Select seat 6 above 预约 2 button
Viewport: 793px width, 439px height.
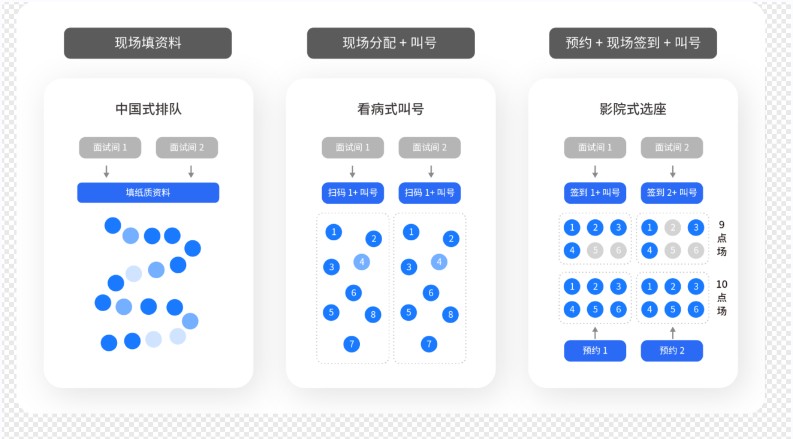pyautogui.click(x=695, y=309)
